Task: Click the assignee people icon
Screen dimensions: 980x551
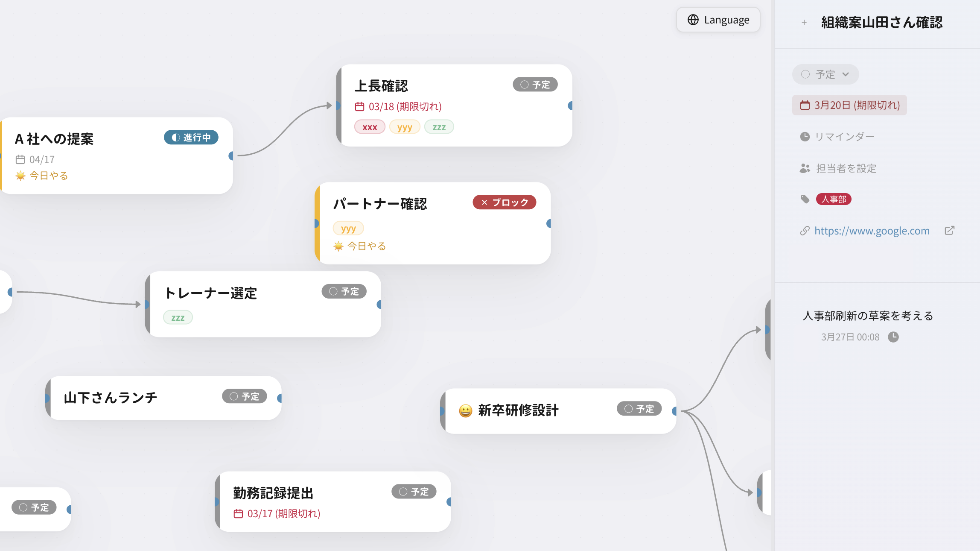Action: (x=805, y=168)
